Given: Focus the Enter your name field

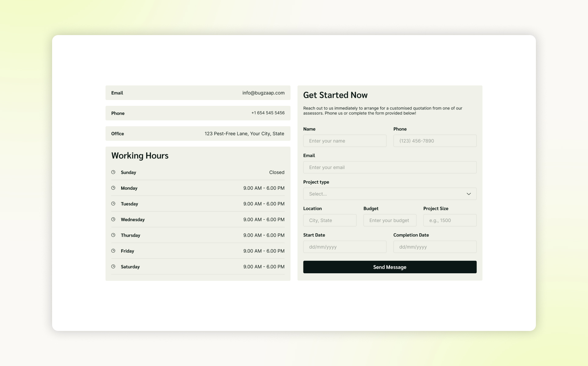Looking at the screenshot, I should point(345,141).
